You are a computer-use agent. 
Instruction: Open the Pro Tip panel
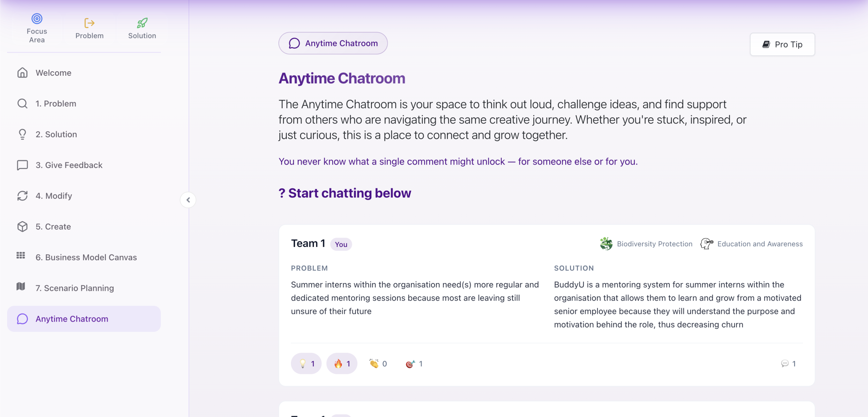coord(782,44)
